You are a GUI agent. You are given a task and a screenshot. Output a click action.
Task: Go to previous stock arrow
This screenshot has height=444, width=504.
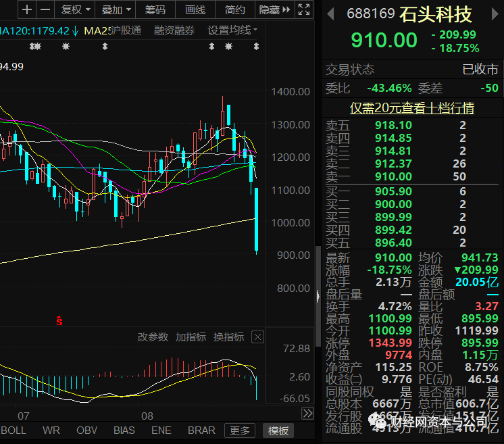coord(330,14)
